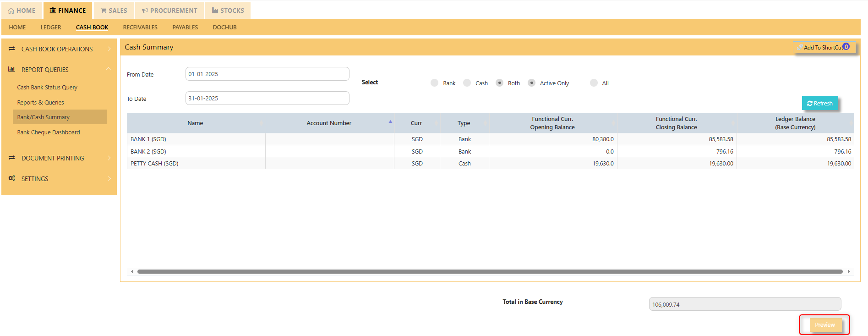Sort by Account Number ascending arrow

(390, 121)
